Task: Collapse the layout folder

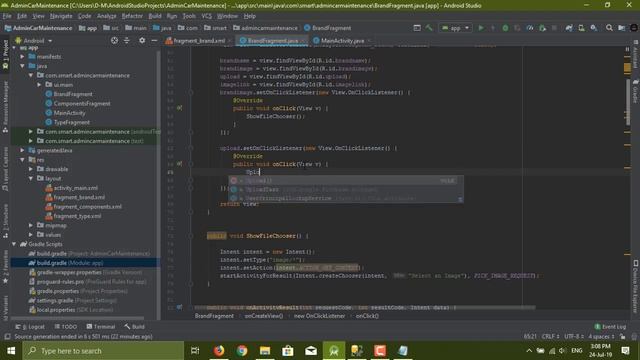Action: pyautogui.click(x=31, y=178)
